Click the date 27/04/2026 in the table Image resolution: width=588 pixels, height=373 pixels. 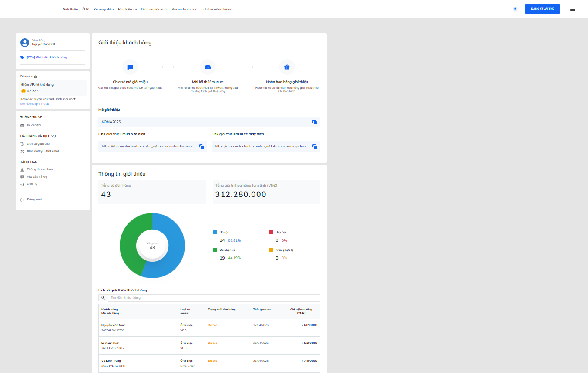pyautogui.click(x=261, y=325)
